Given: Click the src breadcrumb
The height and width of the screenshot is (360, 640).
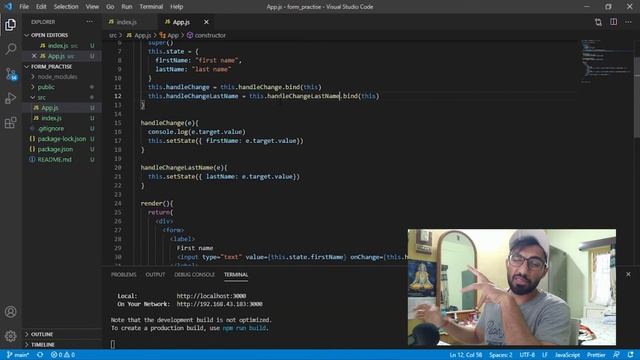Looking at the screenshot, I should 113,36.
